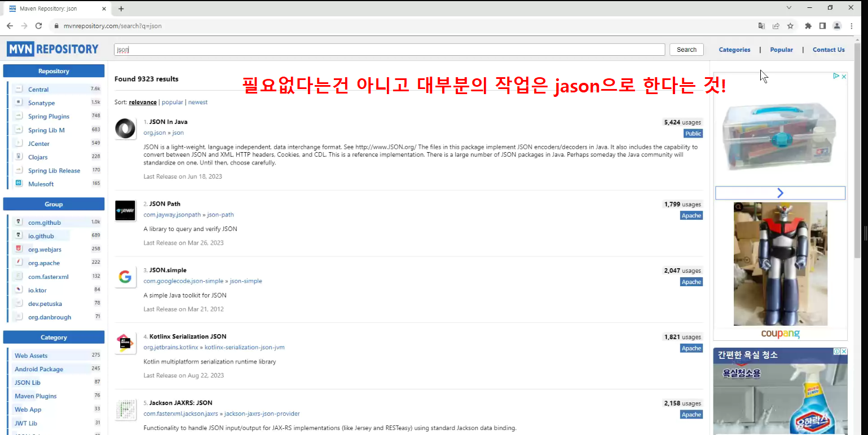Open Jackson JAXRS: JSON result

[x=180, y=403]
